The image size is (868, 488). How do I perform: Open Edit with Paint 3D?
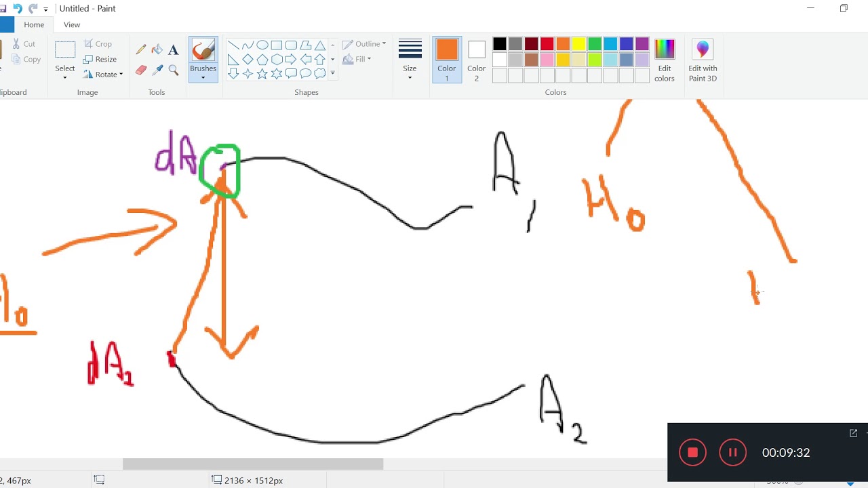point(703,60)
